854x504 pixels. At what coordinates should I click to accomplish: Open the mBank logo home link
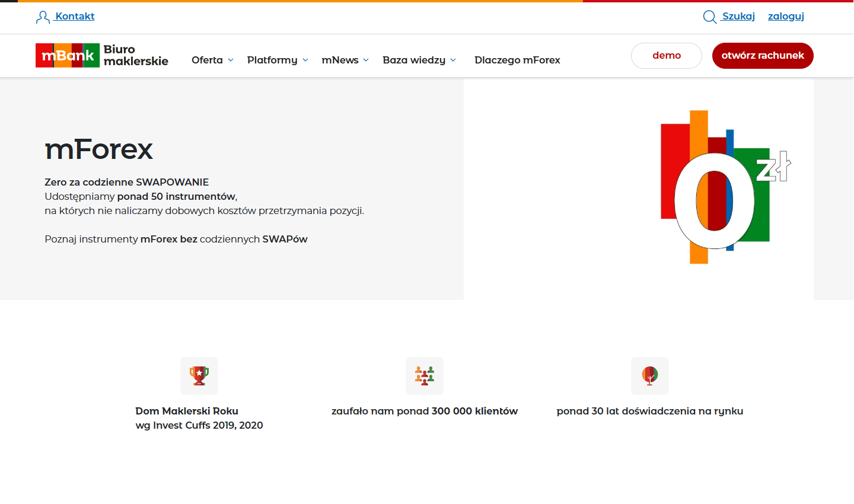tap(68, 55)
